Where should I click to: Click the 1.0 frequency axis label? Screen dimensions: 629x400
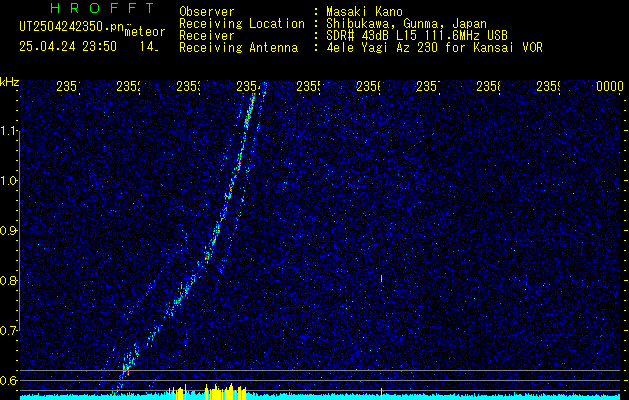pyautogui.click(x=9, y=181)
